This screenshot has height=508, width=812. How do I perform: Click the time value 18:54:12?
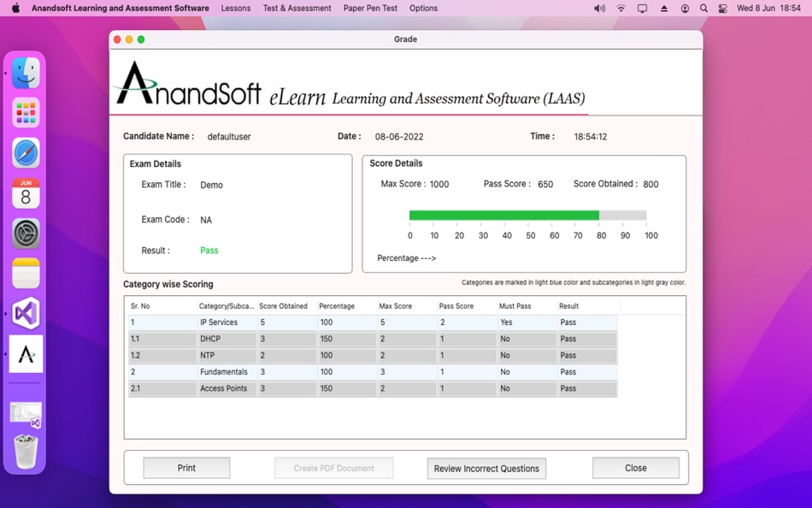(591, 137)
